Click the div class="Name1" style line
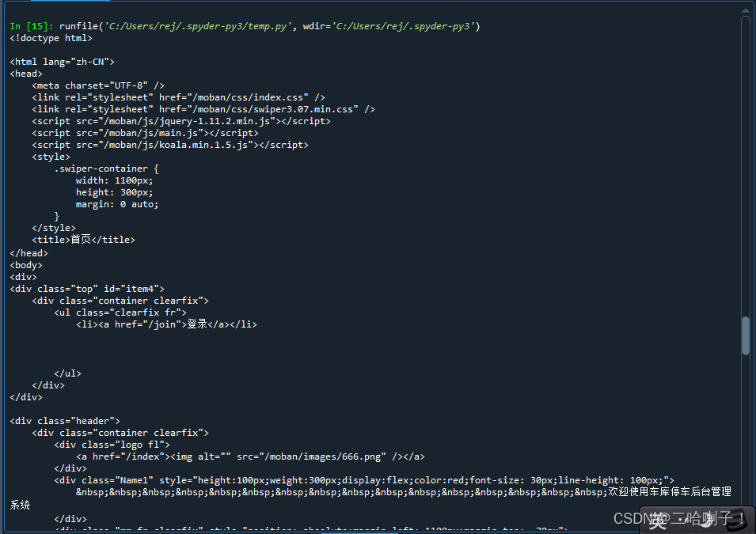 tap(364, 480)
